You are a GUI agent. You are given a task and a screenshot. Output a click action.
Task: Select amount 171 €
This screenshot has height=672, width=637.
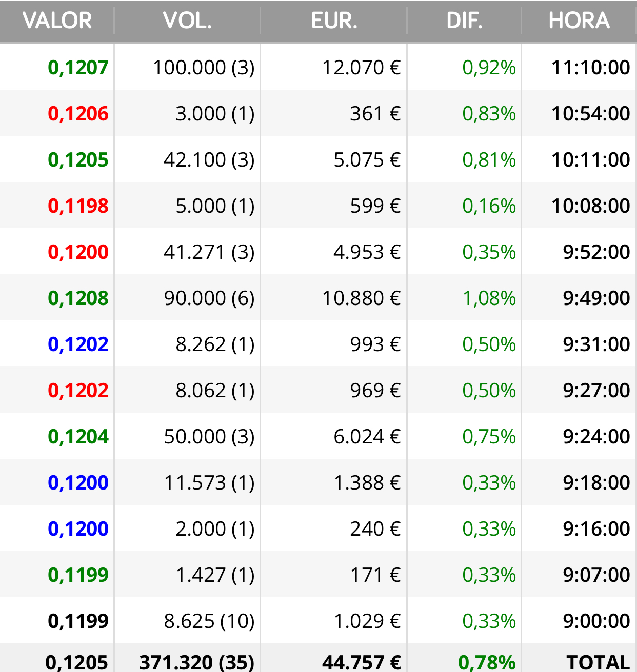(375, 575)
